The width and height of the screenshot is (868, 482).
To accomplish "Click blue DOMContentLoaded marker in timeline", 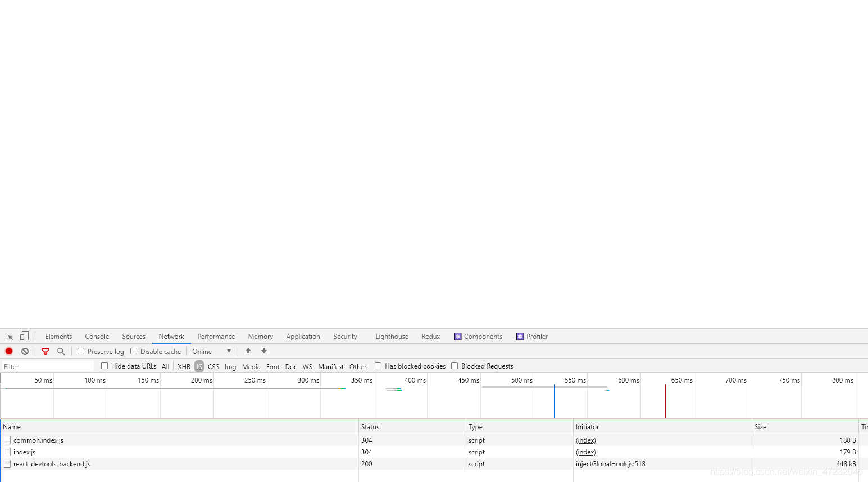I will click(554, 401).
